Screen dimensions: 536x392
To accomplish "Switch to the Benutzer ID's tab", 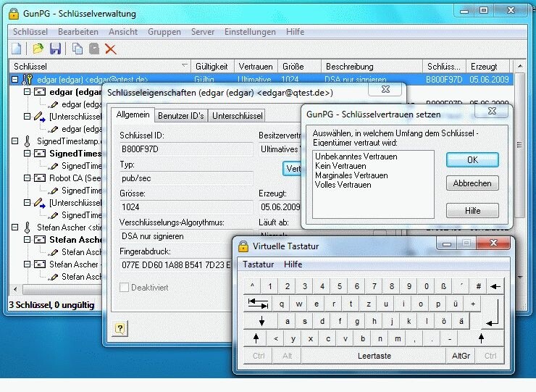I will tap(180, 116).
